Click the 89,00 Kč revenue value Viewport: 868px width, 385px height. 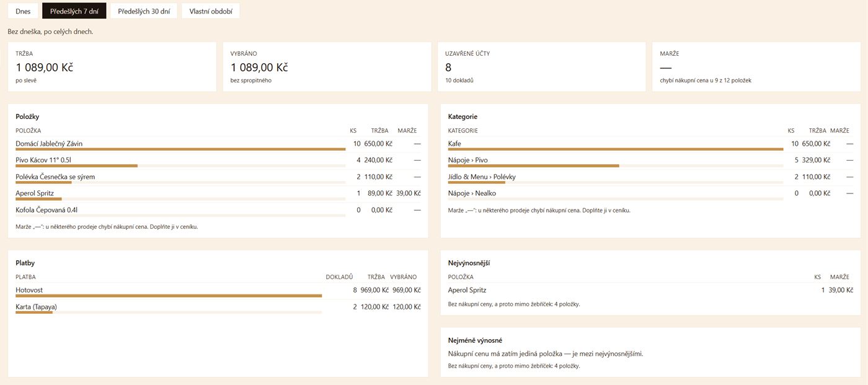381,193
